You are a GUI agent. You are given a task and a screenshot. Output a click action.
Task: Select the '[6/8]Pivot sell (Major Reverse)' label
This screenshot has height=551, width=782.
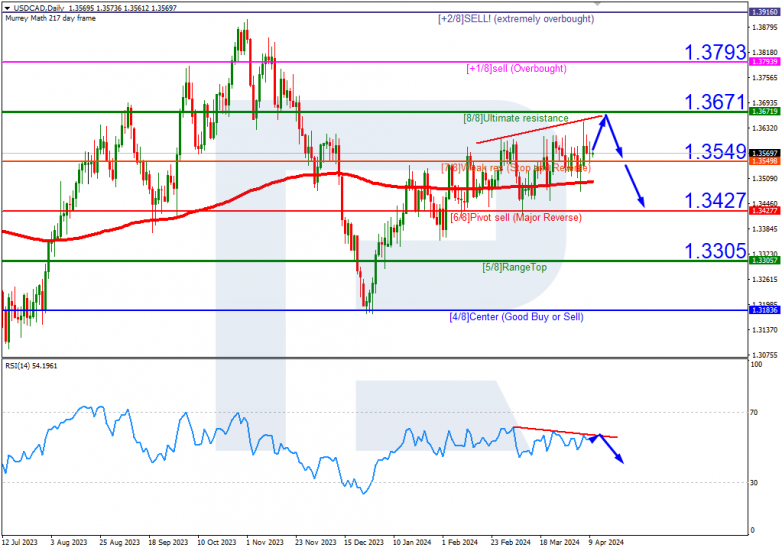click(x=516, y=217)
